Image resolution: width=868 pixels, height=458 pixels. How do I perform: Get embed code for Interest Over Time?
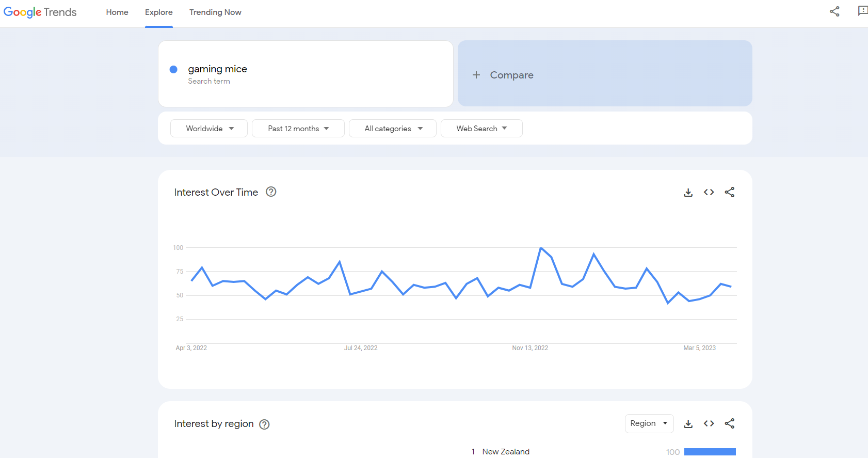(x=709, y=193)
